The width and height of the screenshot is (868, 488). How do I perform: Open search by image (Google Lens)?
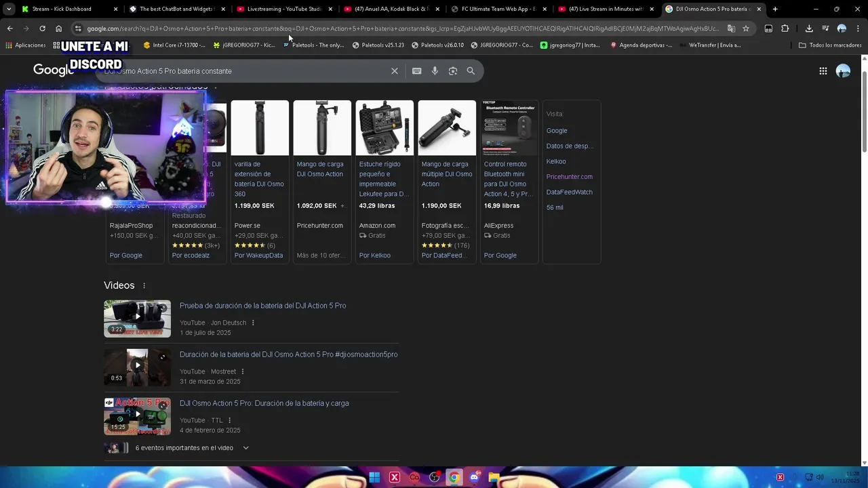[x=453, y=71]
